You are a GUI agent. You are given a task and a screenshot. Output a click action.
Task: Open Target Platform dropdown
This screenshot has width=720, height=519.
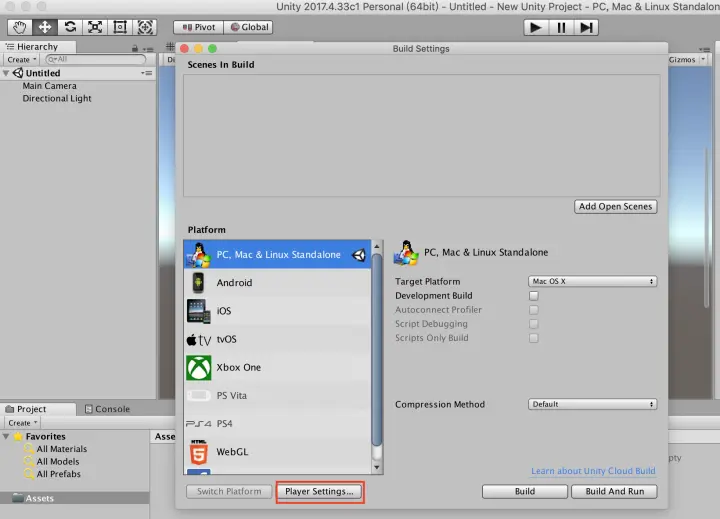pos(592,281)
